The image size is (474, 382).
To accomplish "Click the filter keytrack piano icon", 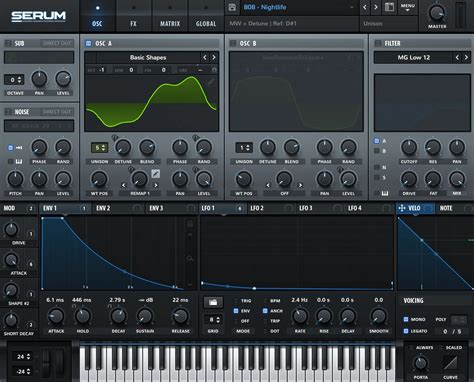I will coord(385,193).
